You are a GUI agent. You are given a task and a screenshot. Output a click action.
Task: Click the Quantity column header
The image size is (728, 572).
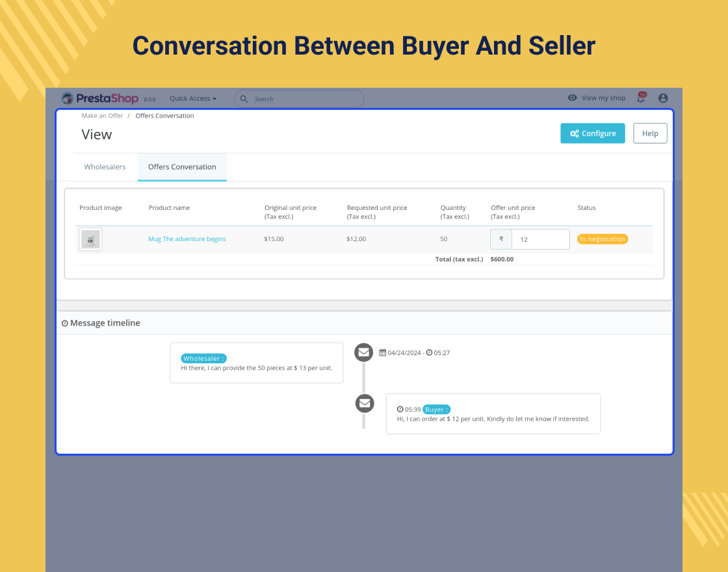(x=455, y=212)
